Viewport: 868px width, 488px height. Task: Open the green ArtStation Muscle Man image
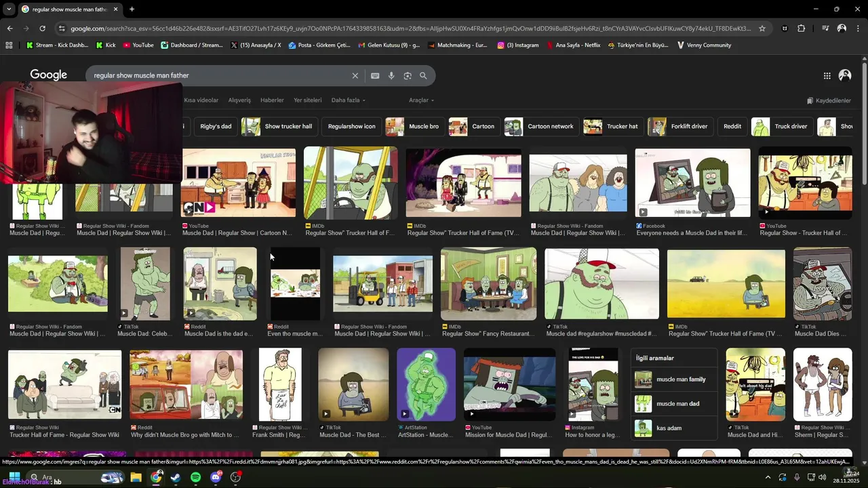click(426, 384)
